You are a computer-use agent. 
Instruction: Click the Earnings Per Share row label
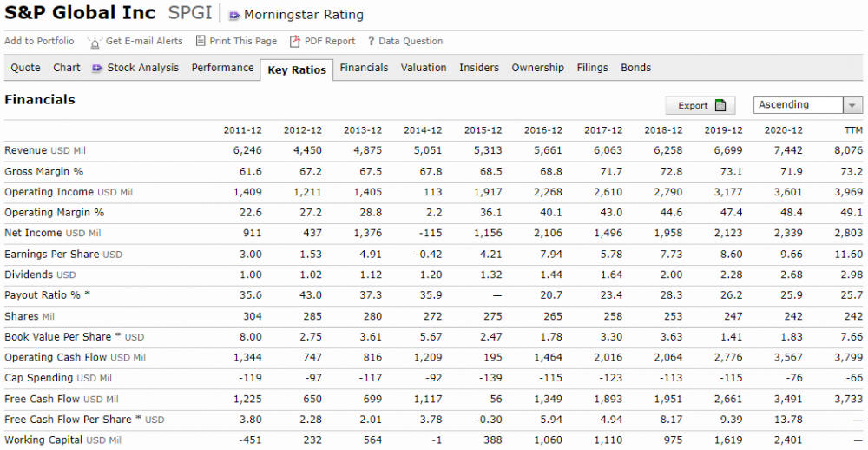[x=63, y=255]
